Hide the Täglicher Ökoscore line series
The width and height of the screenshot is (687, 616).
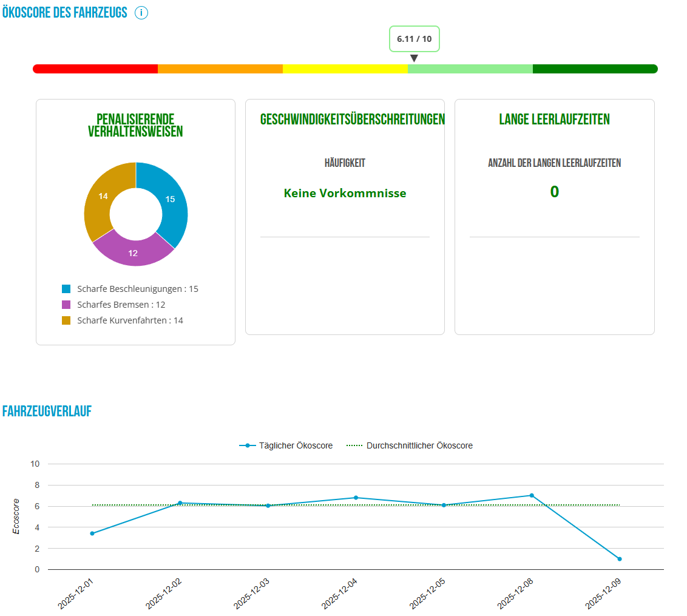click(286, 445)
